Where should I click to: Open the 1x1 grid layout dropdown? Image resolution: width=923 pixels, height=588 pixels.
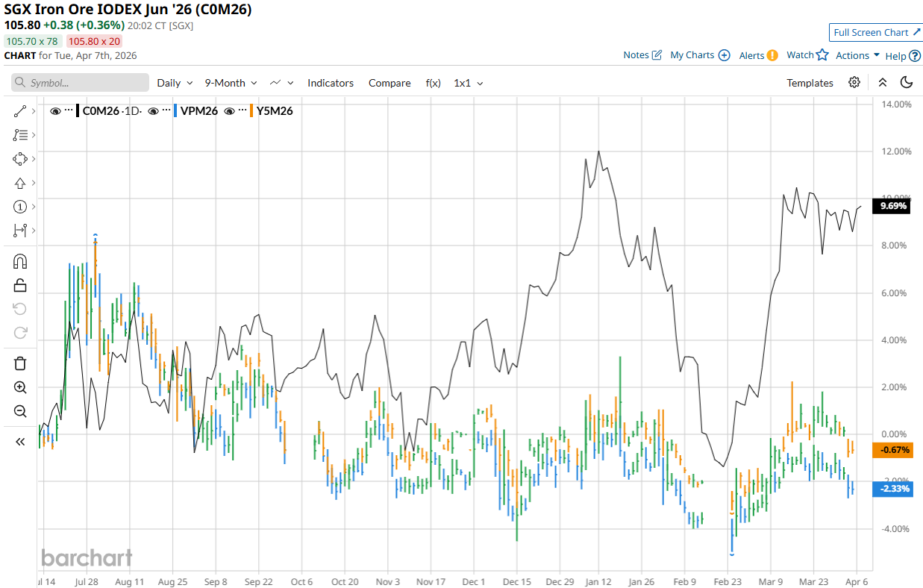tap(468, 83)
